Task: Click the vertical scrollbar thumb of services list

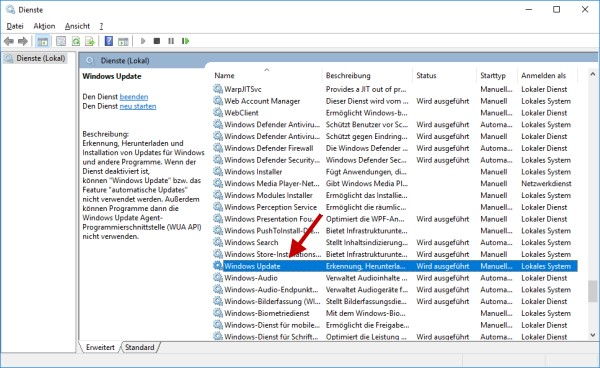Action: [592, 291]
